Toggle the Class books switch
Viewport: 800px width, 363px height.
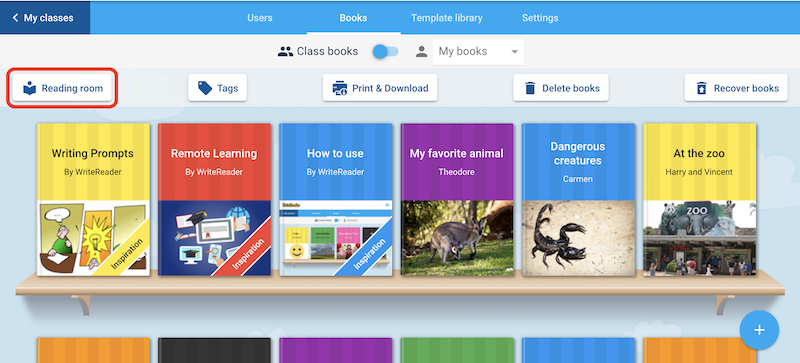[x=385, y=52]
